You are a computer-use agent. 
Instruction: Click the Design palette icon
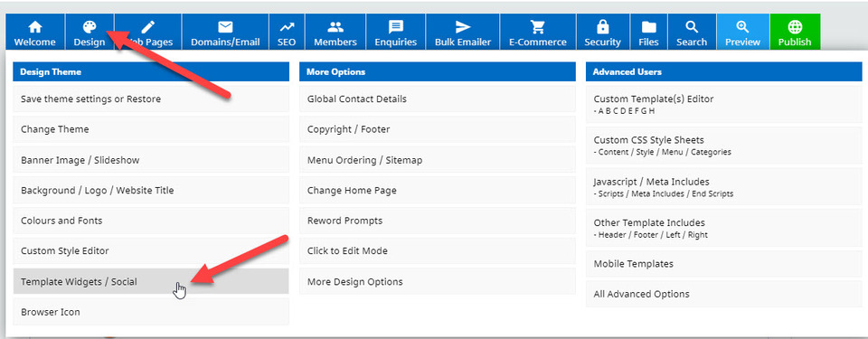click(90, 26)
